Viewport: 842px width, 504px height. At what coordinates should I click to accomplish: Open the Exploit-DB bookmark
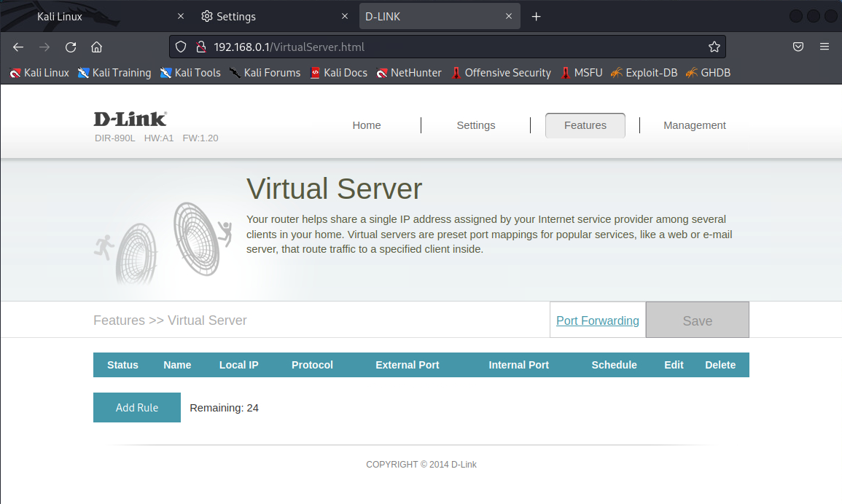coord(644,72)
